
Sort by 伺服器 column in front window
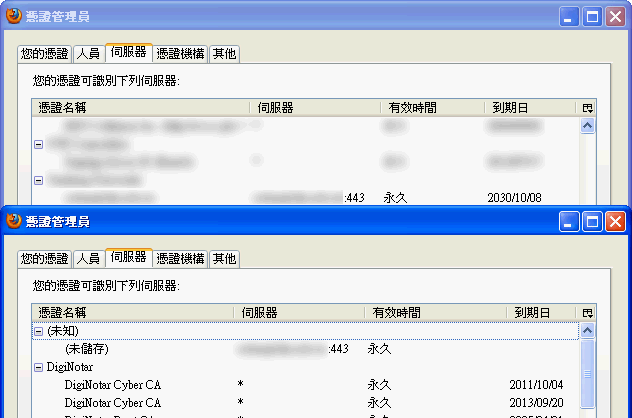click(x=299, y=313)
